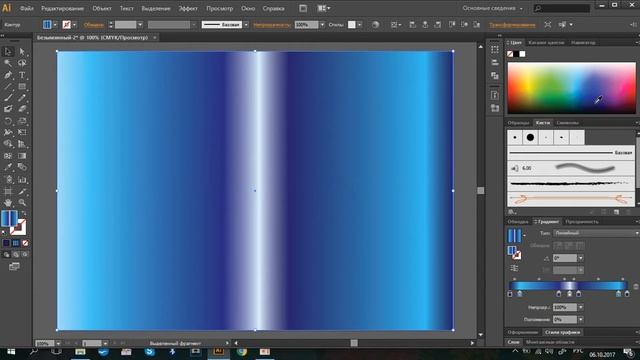The width and height of the screenshot is (640, 360).
Task: Select the Shape Builder tool
Action: click(x=8, y=144)
